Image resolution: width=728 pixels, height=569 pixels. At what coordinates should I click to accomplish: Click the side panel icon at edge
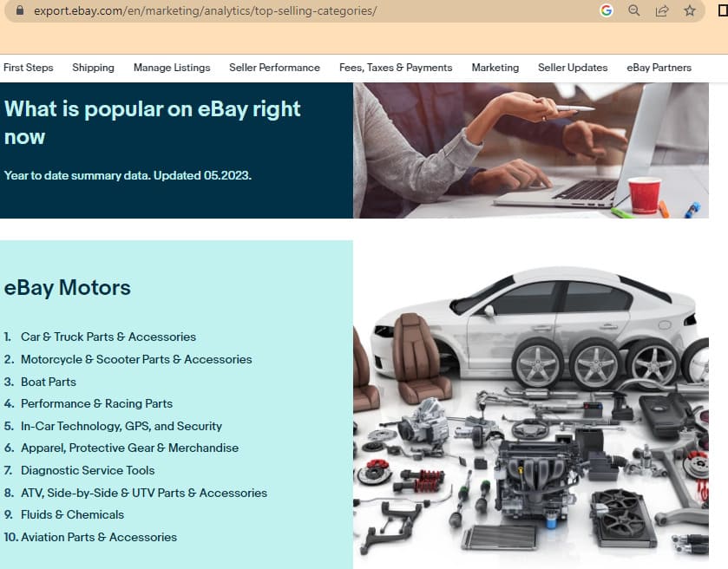coord(723,10)
